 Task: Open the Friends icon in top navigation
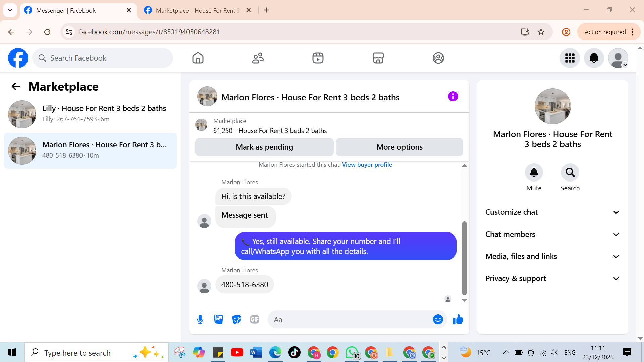[258, 58]
